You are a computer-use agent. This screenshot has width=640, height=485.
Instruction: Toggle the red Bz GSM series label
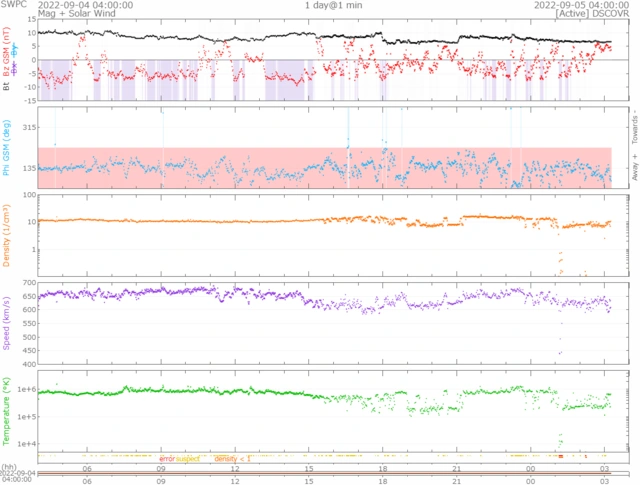pyautogui.click(x=7, y=66)
